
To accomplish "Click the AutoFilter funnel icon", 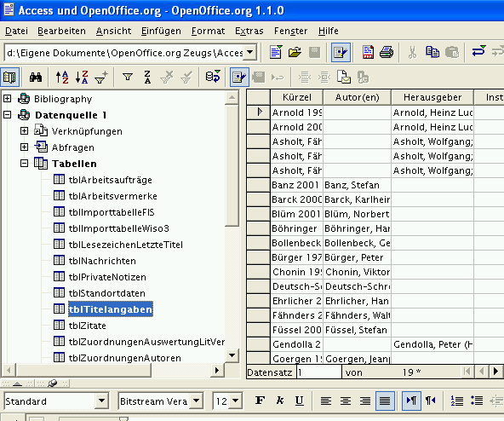I will click(x=101, y=78).
